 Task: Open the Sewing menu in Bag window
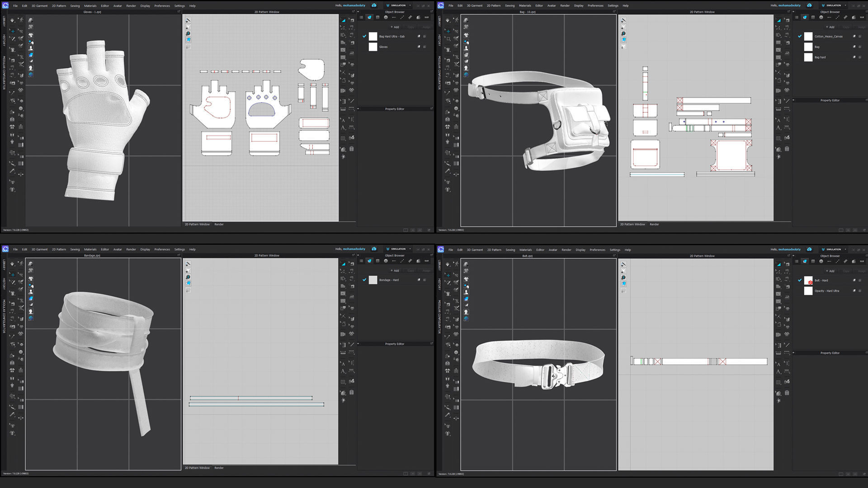pos(510,6)
